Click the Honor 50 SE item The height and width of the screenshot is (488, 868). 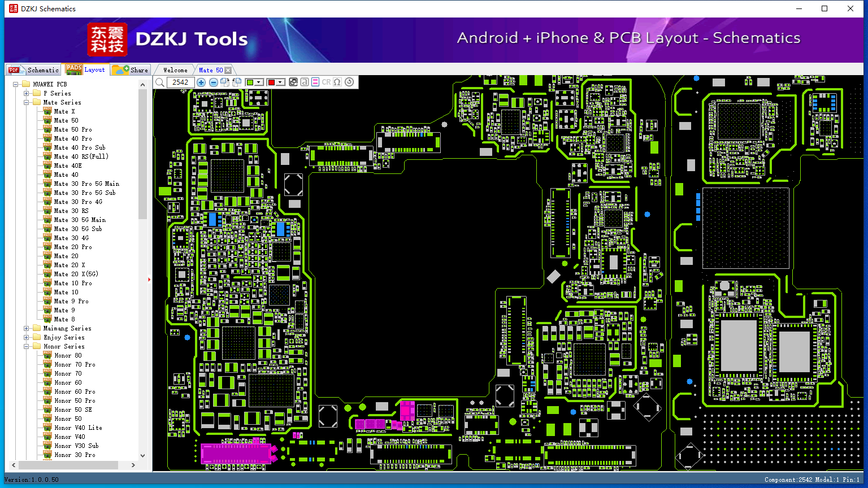pyautogui.click(x=73, y=409)
